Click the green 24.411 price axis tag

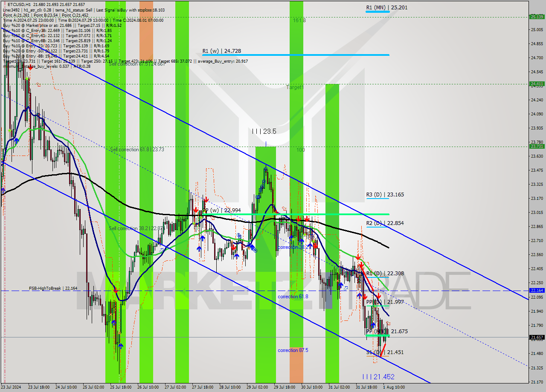pos(536,84)
